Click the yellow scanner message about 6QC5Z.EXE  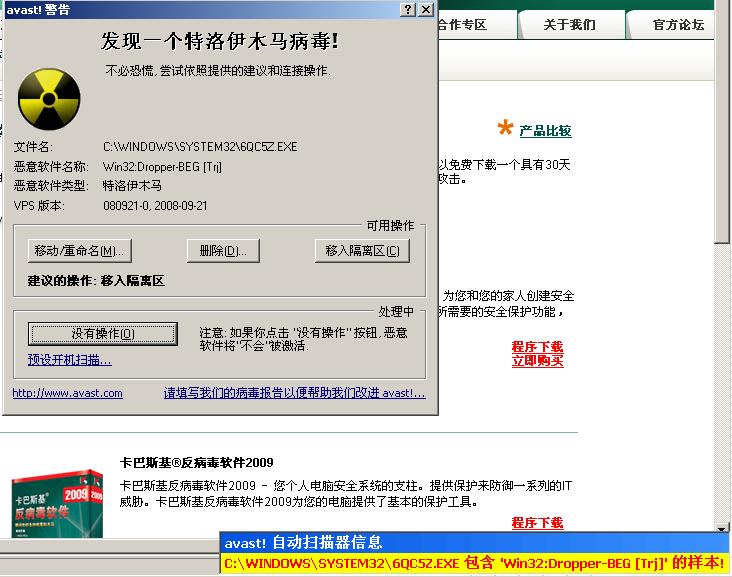tap(474, 563)
